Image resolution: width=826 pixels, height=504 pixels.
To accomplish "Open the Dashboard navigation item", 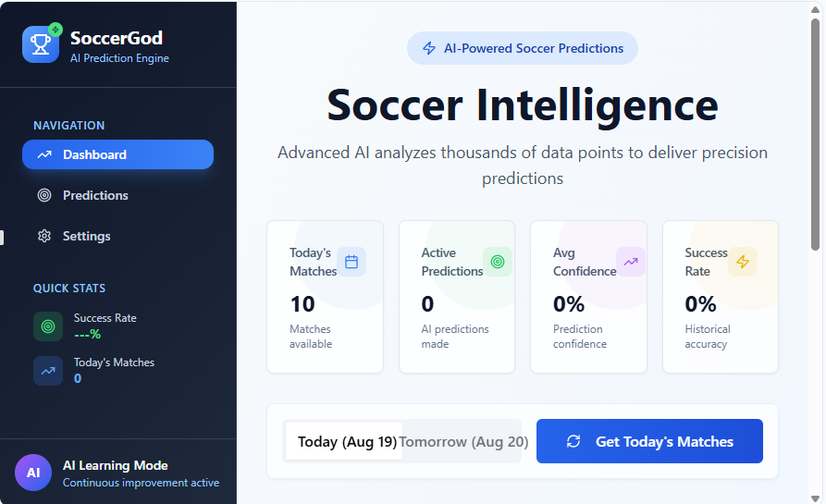I will (x=117, y=154).
